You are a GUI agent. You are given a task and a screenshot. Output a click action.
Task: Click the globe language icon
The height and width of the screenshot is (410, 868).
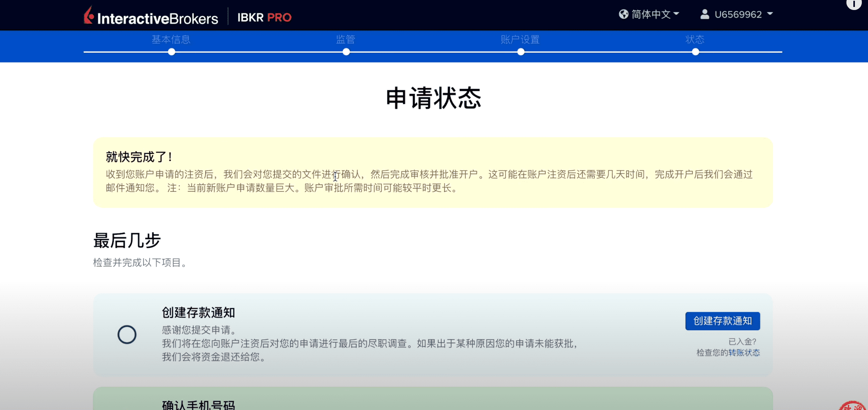[624, 14]
